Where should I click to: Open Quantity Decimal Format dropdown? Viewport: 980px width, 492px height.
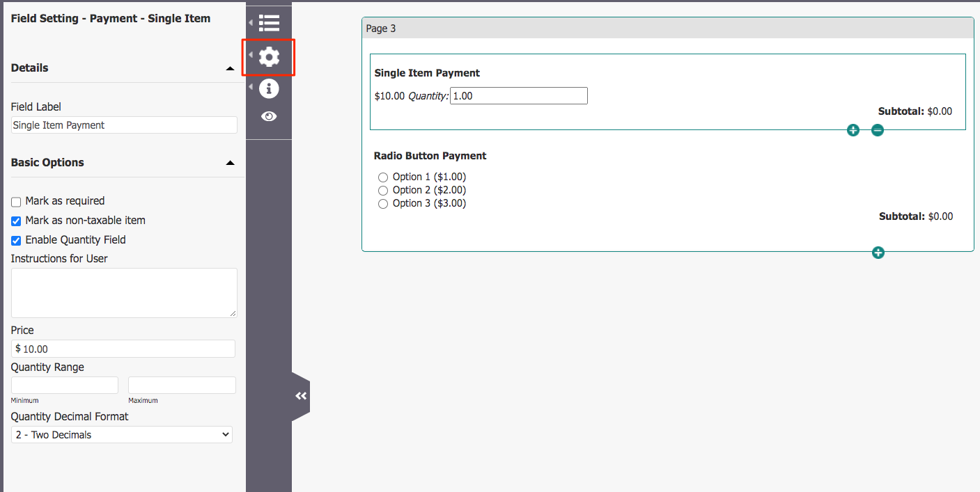click(x=122, y=435)
